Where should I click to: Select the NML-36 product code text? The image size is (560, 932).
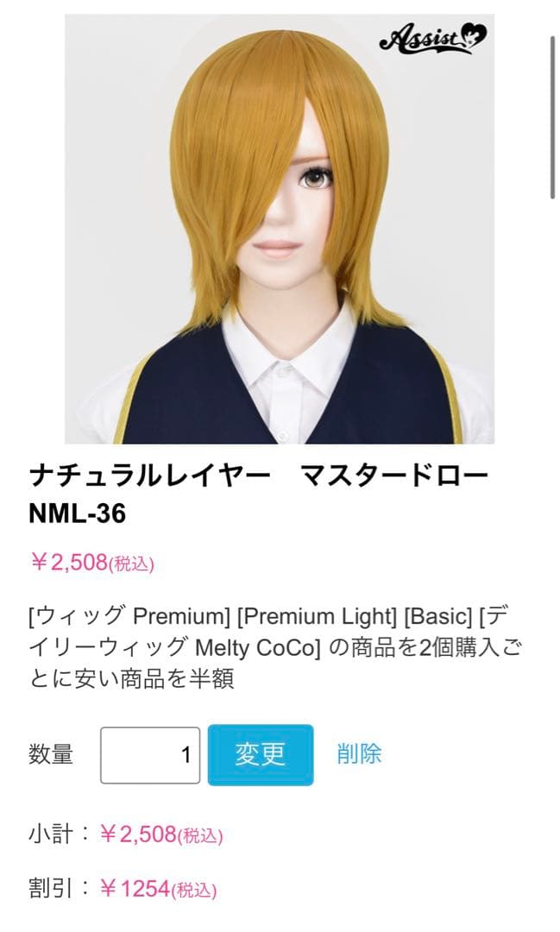pos(78,513)
